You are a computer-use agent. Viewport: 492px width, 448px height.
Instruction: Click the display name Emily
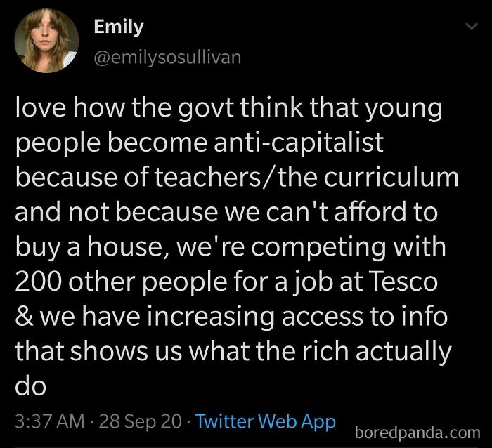tap(118, 27)
